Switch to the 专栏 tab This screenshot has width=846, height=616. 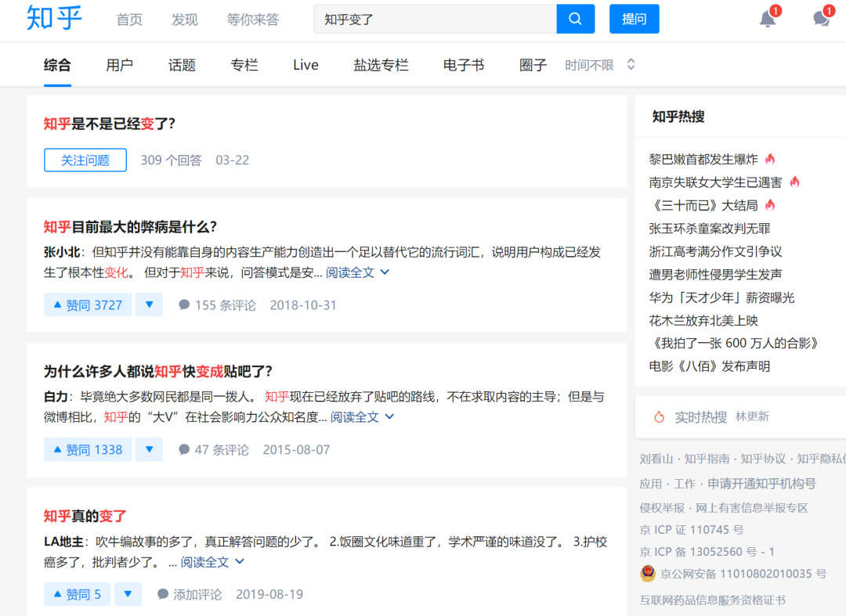(x=244, y=65)
